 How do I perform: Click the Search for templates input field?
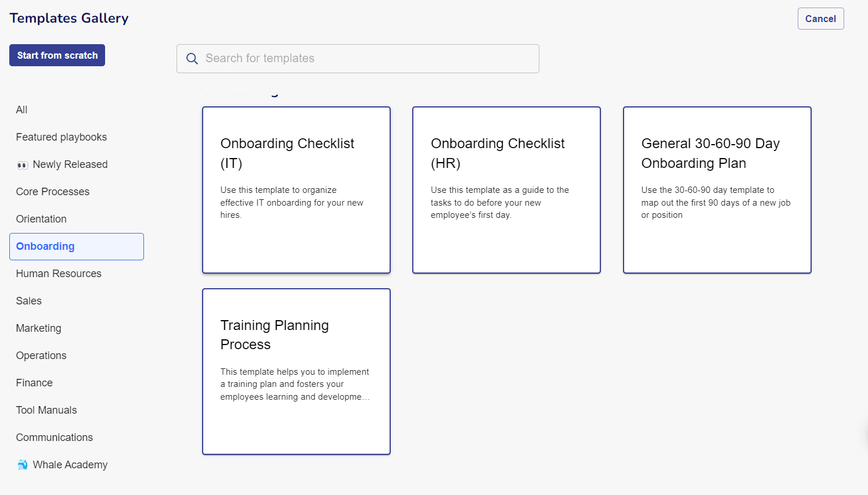coord(358,58)
